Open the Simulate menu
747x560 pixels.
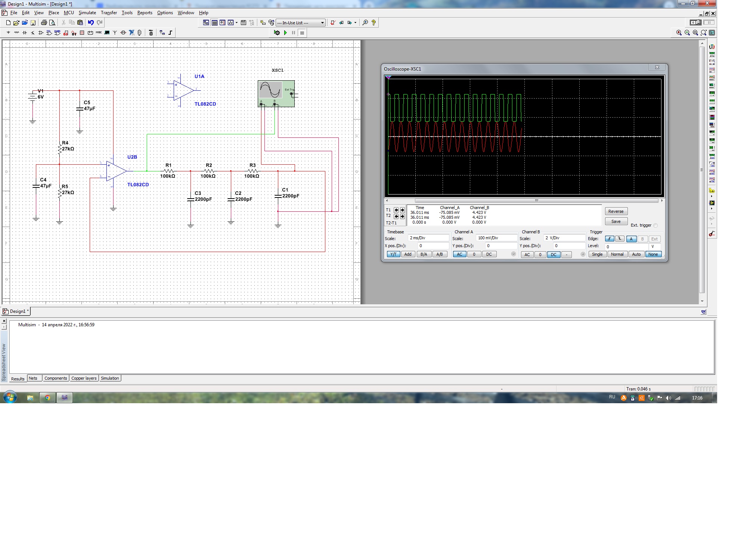87,13
